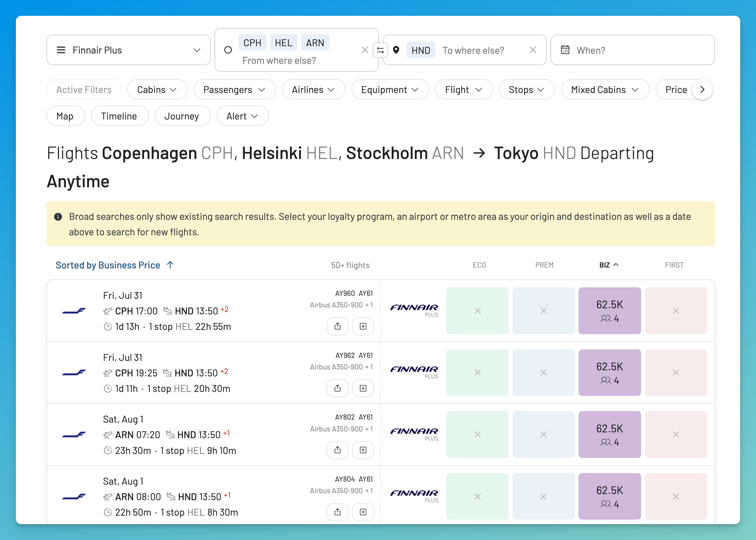Click the Finnair Plus logo on the ARN 08:00 row
The width and height of the screenshot is (756, 540).
(414, 496)
